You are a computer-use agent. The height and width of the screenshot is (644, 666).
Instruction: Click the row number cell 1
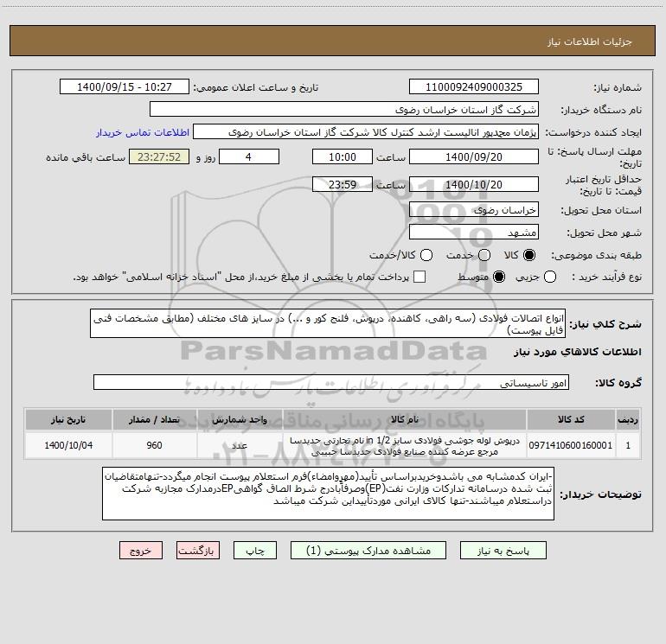click(x=628, y=445)
